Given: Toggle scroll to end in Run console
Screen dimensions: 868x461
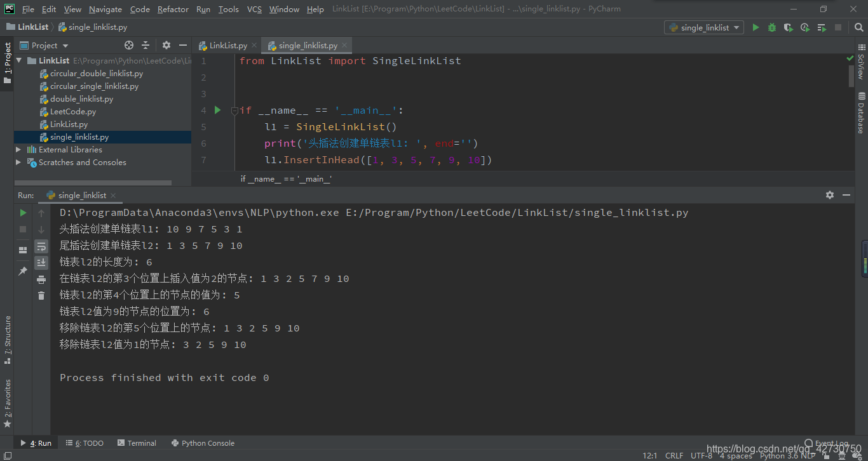Looking at the screenshot, I should [41, 262].
